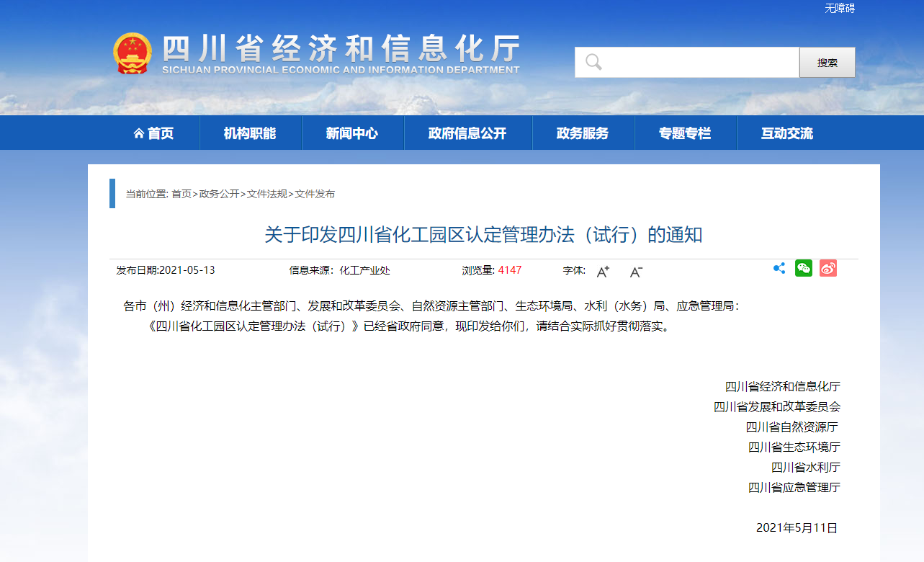The width and height of the screenshot is (924, 562).
Task: Open 互动交流 navigation item
Action: [x=787, y=133]
